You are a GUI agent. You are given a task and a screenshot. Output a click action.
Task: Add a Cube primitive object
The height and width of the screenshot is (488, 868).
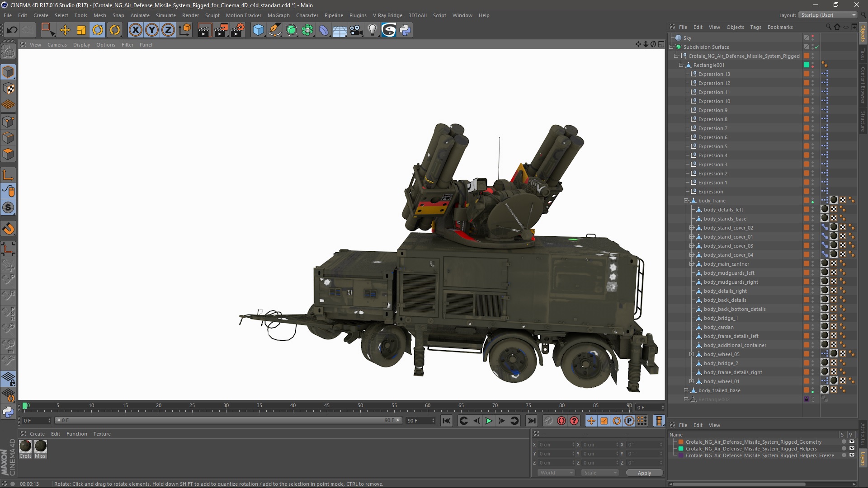[258, 30]
